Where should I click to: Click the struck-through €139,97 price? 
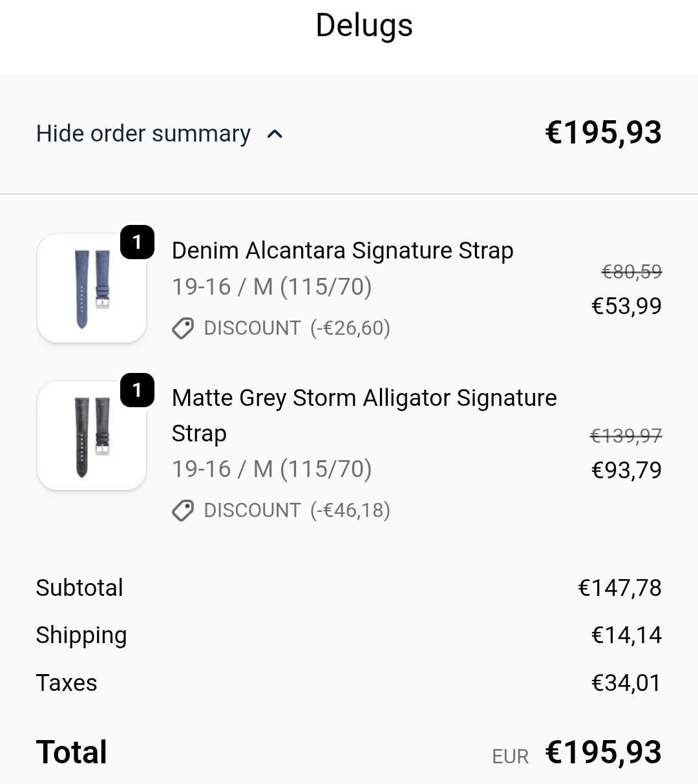[626, 436]
